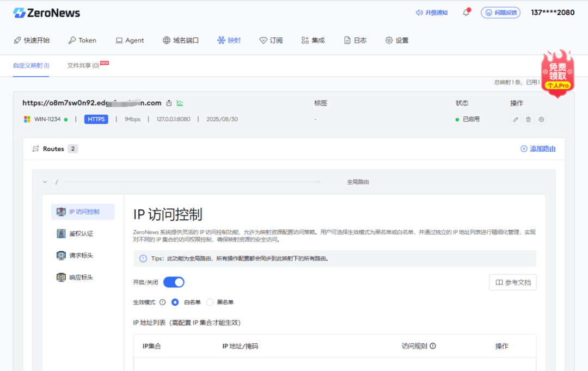Click info icon next to 访问规则
This screenshot has width=588, height=371.
click(x=433, y=346)
